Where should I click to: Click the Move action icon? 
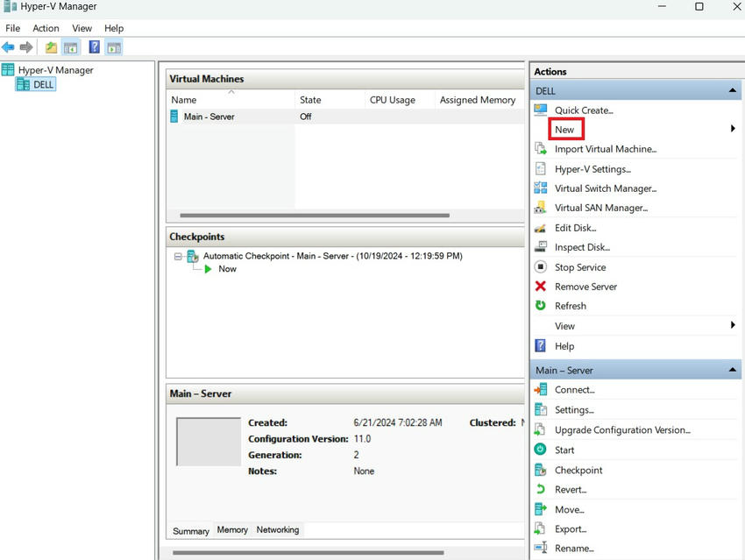[x=540, y=508]
